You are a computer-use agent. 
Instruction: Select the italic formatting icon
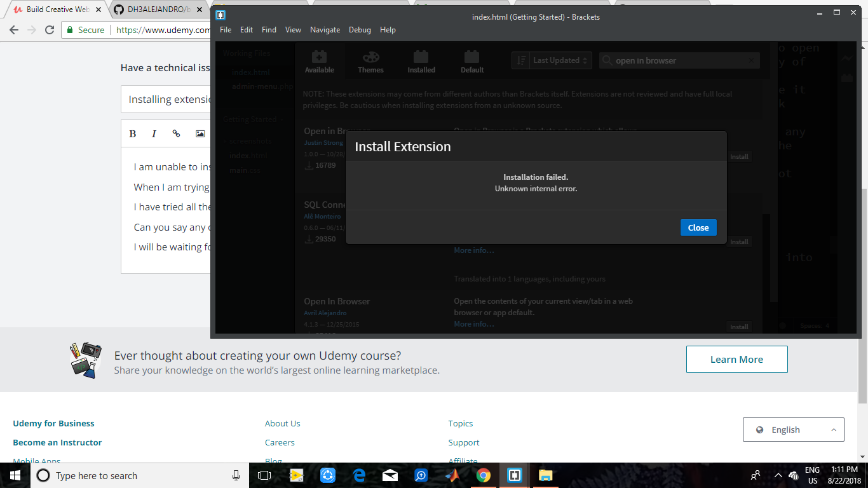154,133
